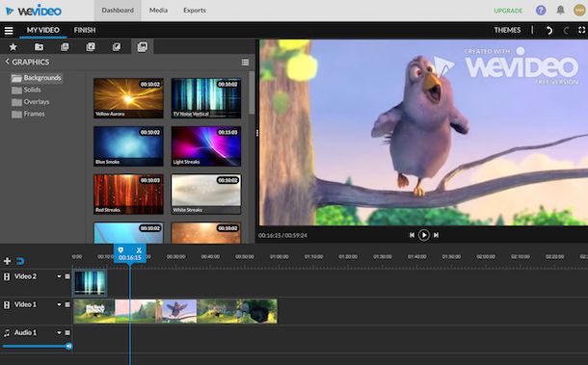Open the Backgrounds folder
Viewport: 588px width, 365px height.
click(37, 78)
